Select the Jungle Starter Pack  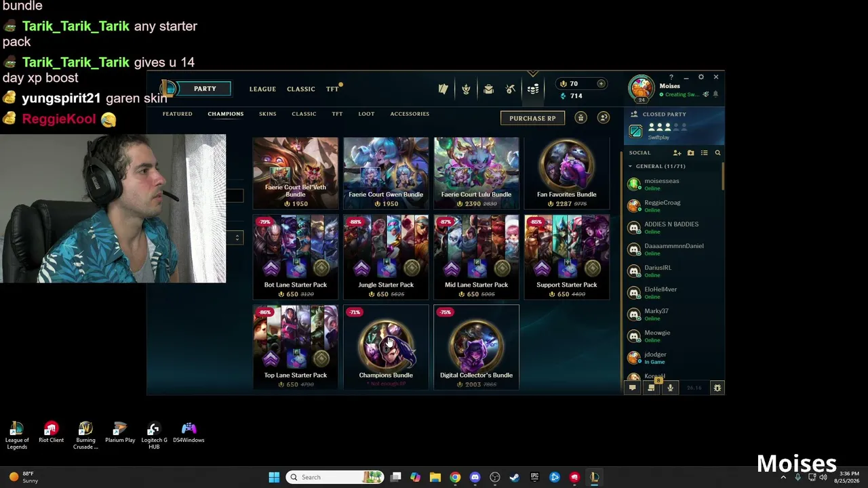386,257
